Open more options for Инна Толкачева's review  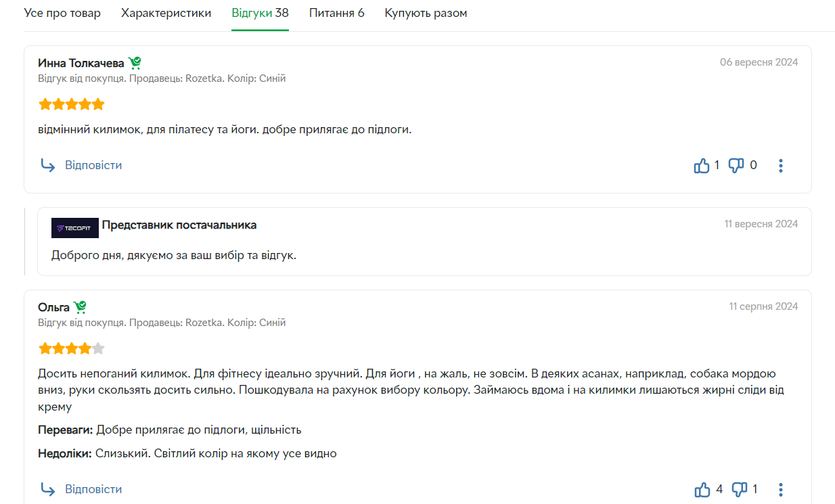(x=781, y=165)
